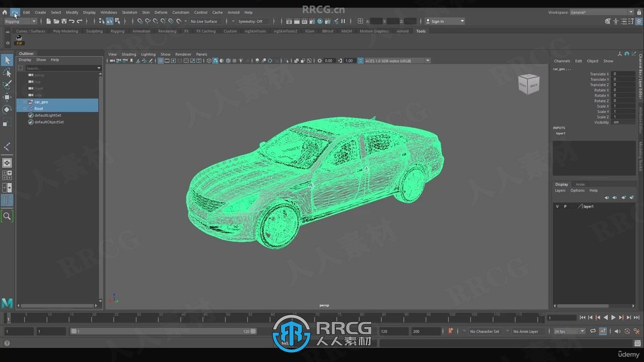Screen dimensions: 644x362
Task: Click the Save Scene floppy icon
Action: click(x=64, y=21)
